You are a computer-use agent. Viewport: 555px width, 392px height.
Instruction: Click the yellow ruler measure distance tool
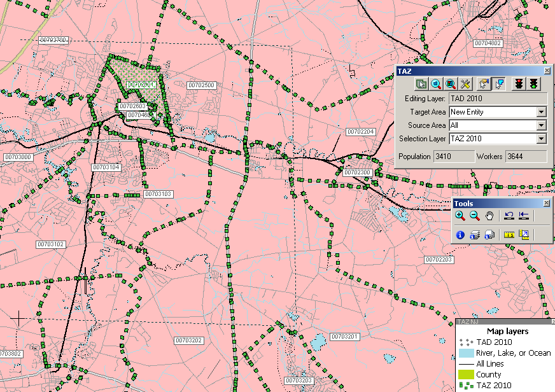[509, 235]
